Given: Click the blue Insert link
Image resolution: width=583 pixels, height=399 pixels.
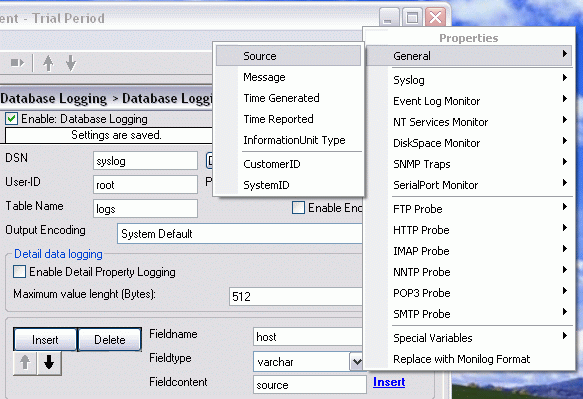Looking at the screenshot, I should pyautogui.click(x=389, y=382).
